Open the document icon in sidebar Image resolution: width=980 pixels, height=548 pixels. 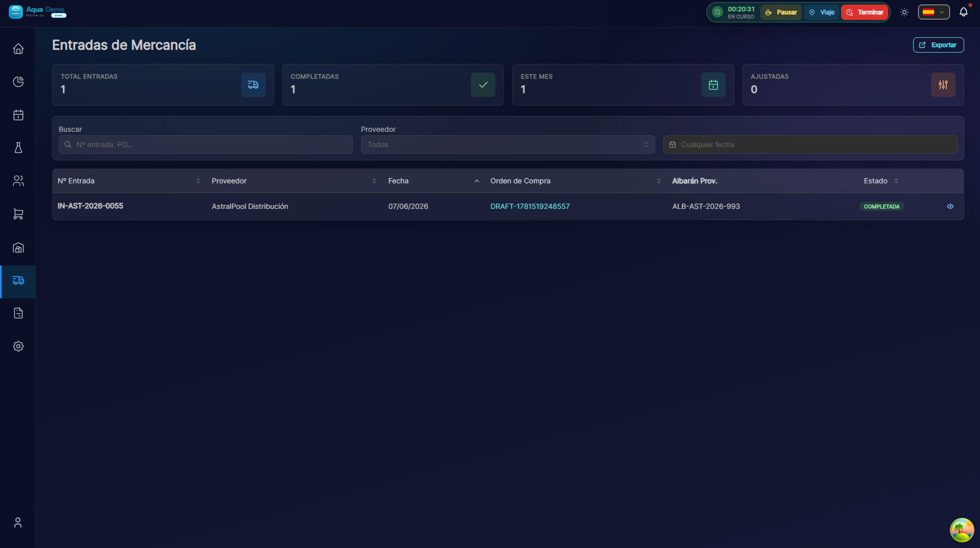[18, 313]
